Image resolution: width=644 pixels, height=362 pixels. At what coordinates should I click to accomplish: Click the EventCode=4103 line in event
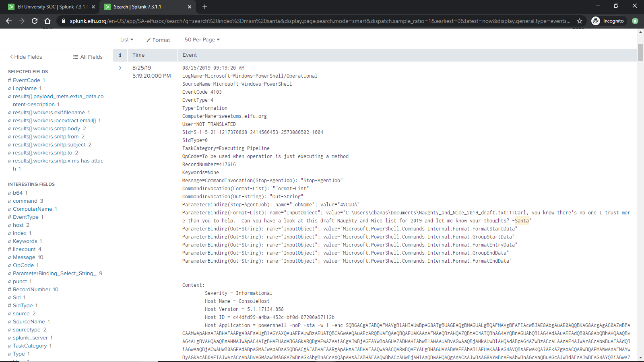click(x=202, y=92)
